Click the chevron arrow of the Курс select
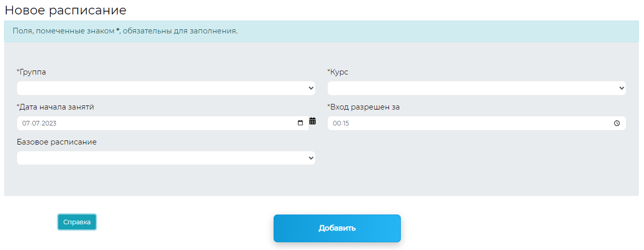This screenshot has width=644, height=250. pos(622,88)
